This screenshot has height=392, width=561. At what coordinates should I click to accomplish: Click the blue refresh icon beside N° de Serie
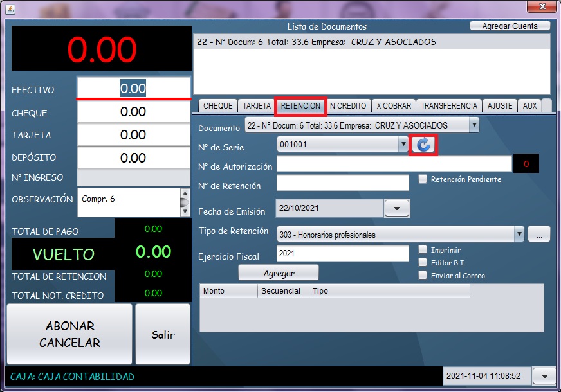click(423, 145)
